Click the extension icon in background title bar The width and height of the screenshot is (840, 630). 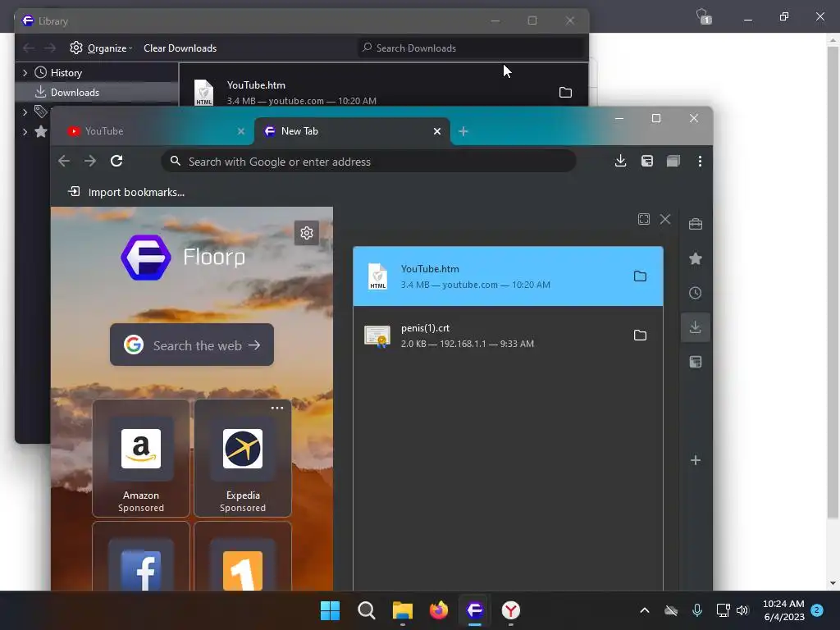703,16
